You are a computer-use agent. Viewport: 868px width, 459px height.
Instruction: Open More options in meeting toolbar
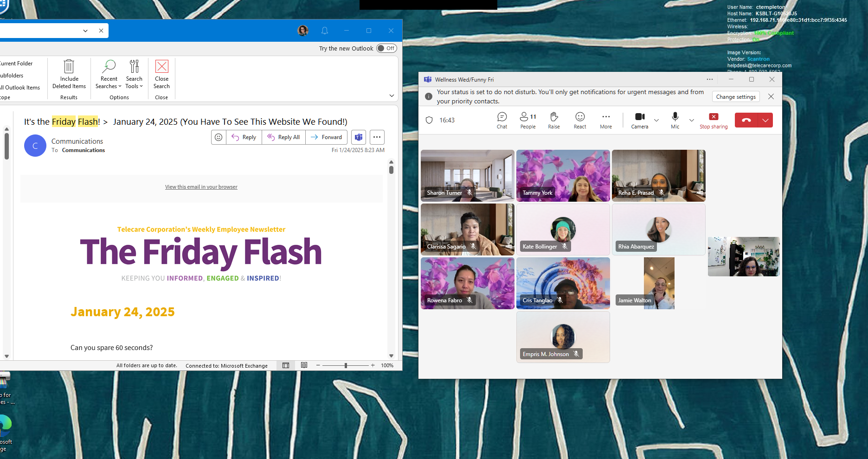(x=606, y=120)
